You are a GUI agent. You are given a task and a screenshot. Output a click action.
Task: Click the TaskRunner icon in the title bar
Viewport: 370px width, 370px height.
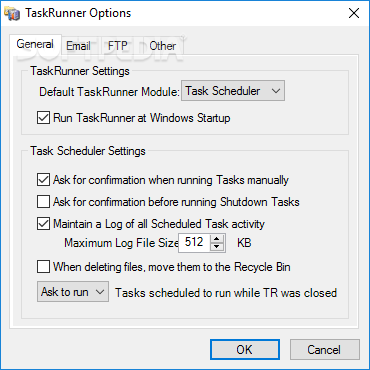(13, 13)
